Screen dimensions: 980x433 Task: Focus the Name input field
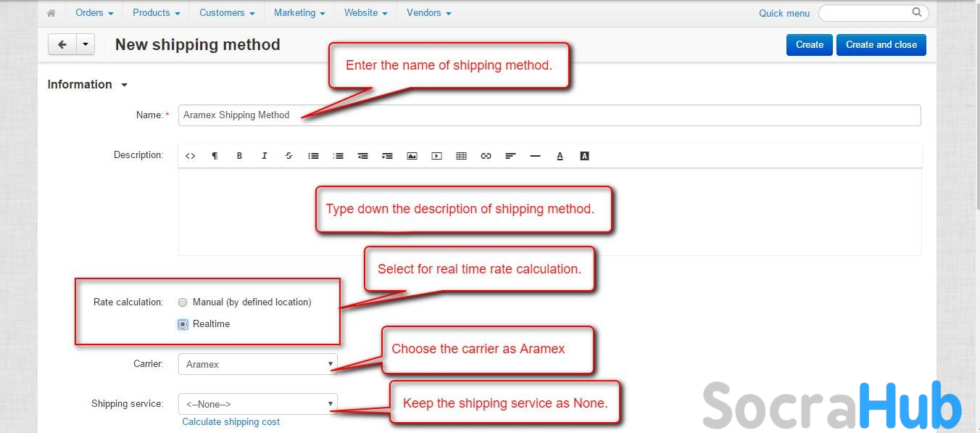(549, 115)
